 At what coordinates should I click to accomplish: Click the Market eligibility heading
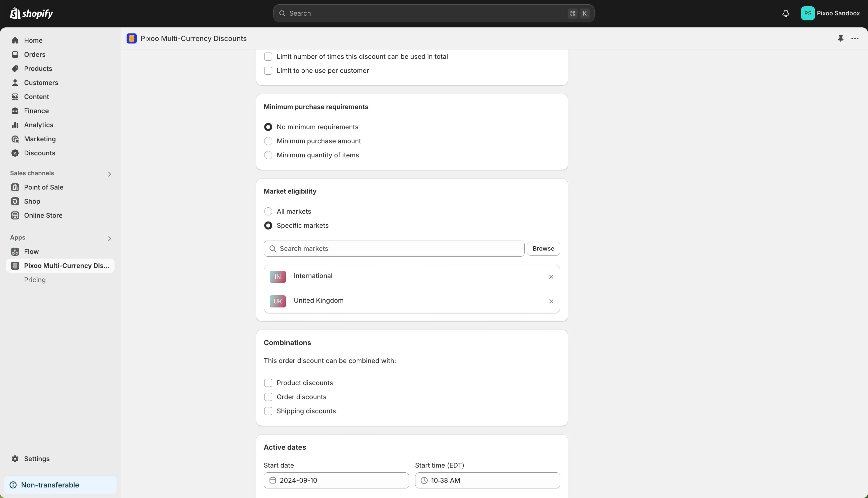point(290,191)
